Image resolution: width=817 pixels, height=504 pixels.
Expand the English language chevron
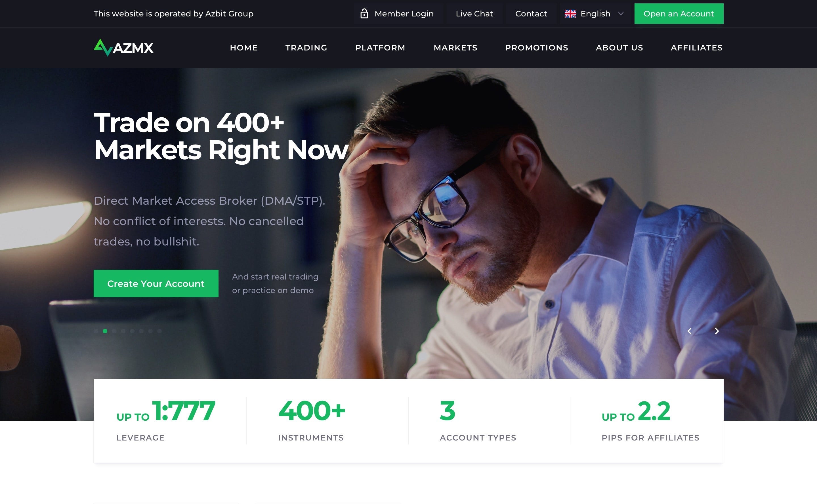pyautogui.click(x=621, y=14)
